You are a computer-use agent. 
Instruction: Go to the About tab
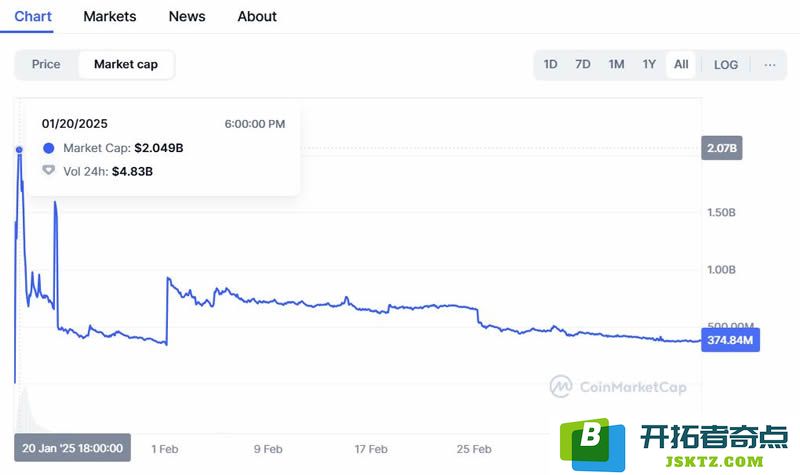coord(257,16)
